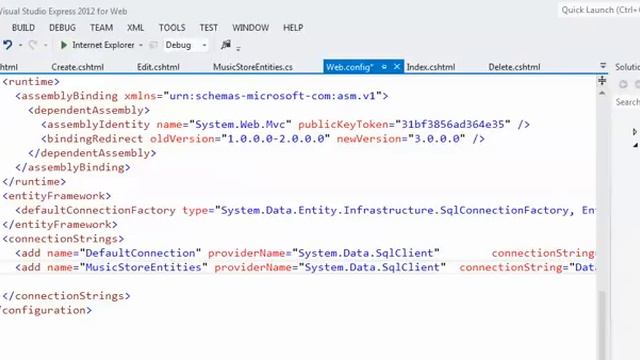640x360 pixels.
Task: Open the TEST menu
Action: click(x=209, y=28)
